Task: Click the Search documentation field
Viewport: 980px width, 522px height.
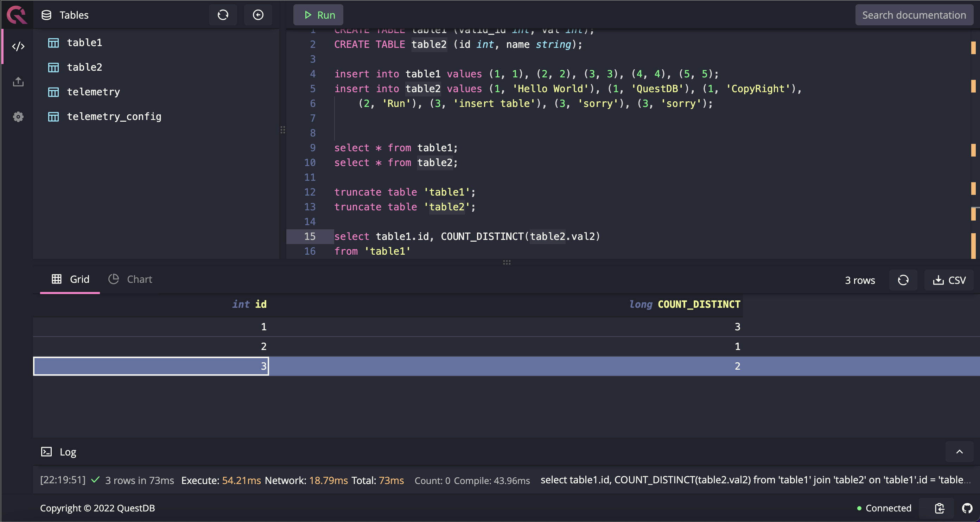Action: tap(914, 15)
